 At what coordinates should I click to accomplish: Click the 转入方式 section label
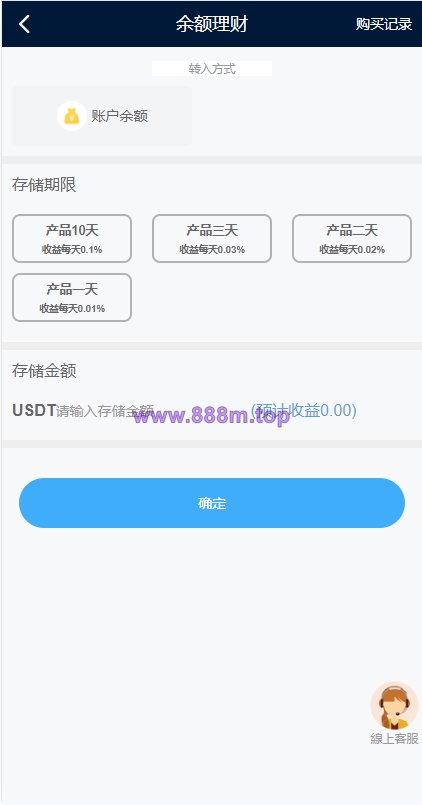click(212, 69)
